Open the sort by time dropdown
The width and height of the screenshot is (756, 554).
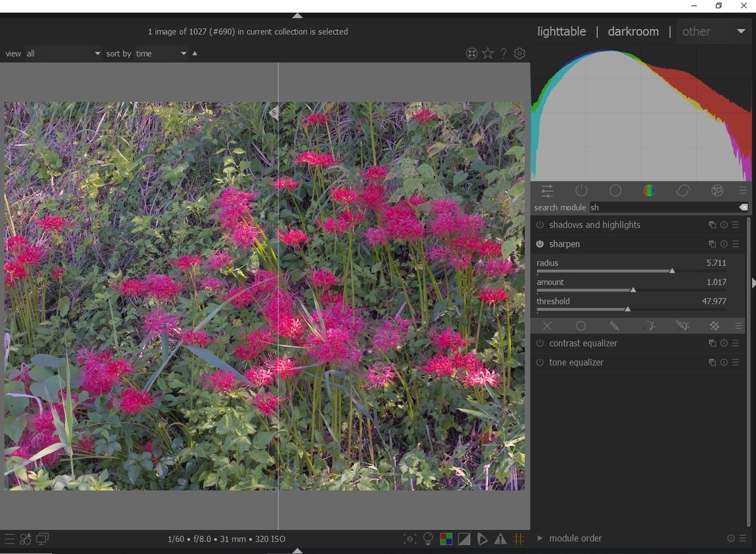pyautogui.click(x=162, y=54)
